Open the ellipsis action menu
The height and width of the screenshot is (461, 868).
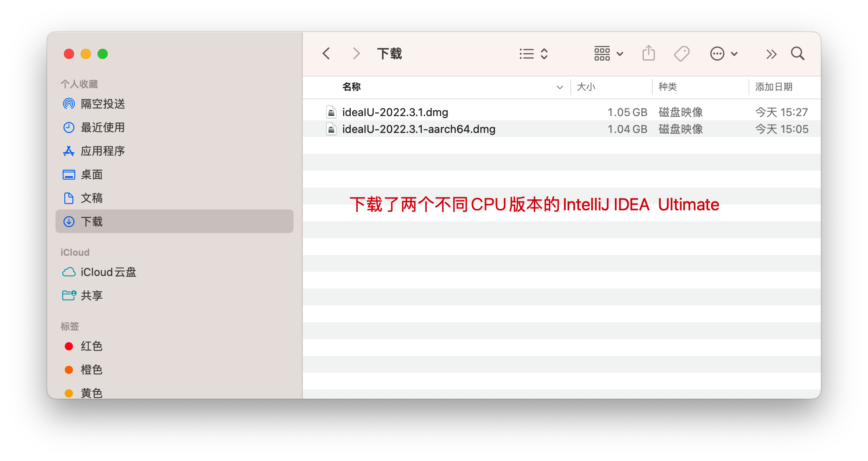click(x=723, y=54)
